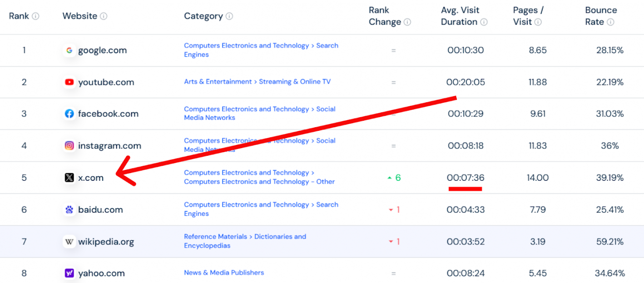Open Dictionaries and Encyclopedias category link
The height and width of the screenshot is (283, 644).
(245, 241)
